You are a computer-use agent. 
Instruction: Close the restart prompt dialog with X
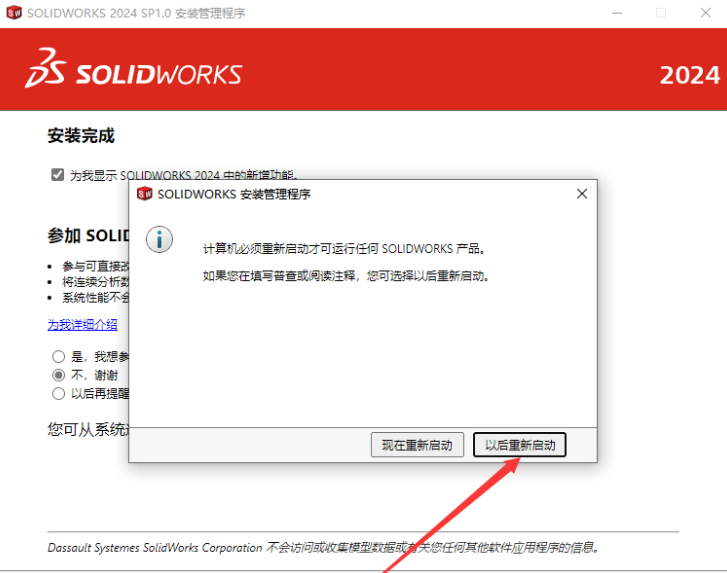pyautogui.click(x=582, y=194)
